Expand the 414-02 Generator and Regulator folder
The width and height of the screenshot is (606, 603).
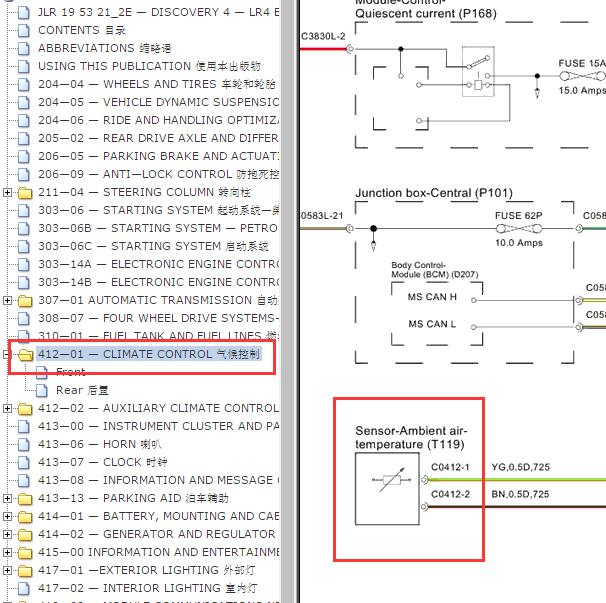(7, 534)
